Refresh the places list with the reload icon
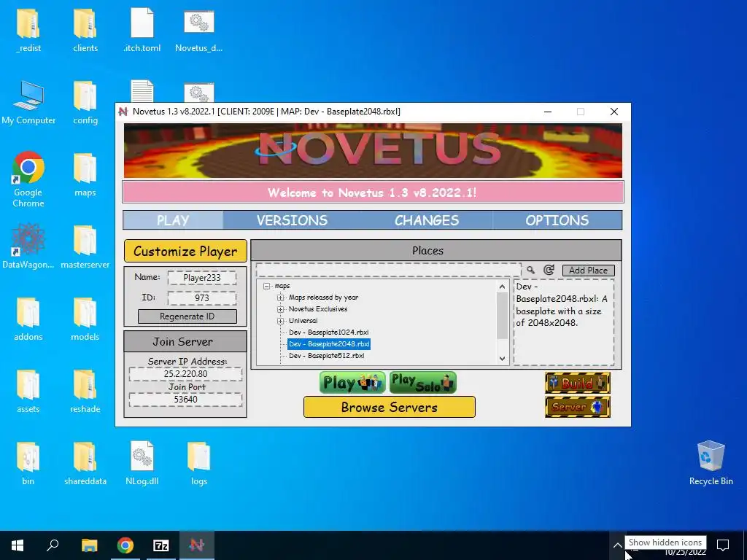The height and width of the screenshot is (560, 747). point(549,270)
